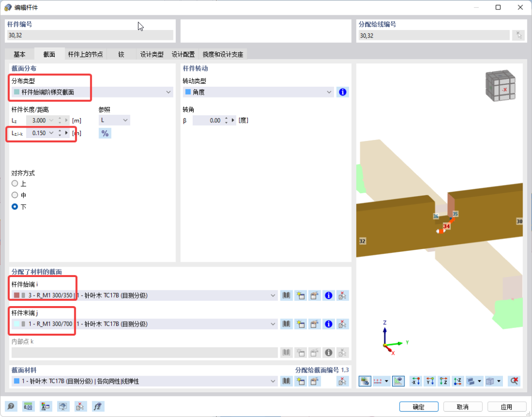This screenshot has height=417, width=532.
Task: Switch to 挠度和设计支座 tab
Action: 223,54
